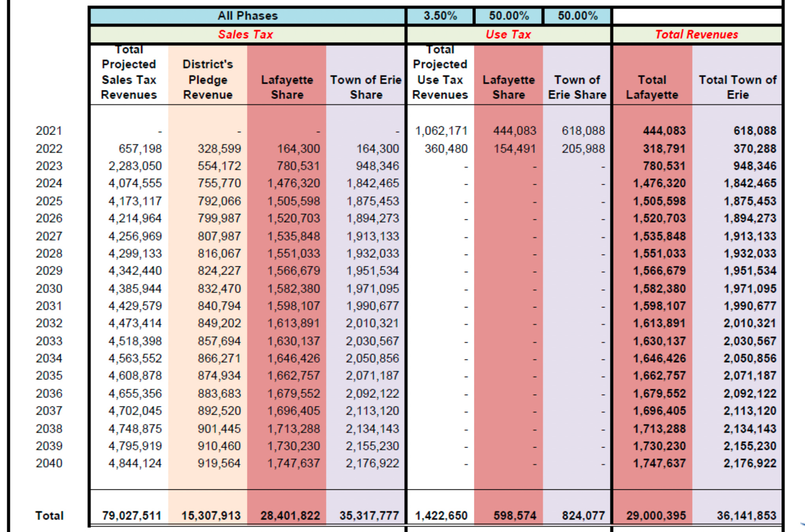The height and width of the screenshot is (532, 805).
Task: Click Lafayette use tax total 598,574
Action: point(515,516)
